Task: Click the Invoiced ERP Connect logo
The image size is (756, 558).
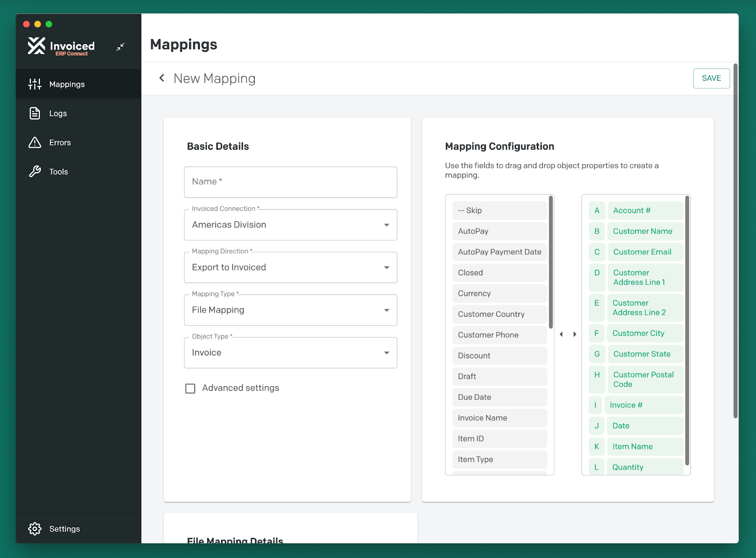Action: pyautogui.click(x=60, y=47)
